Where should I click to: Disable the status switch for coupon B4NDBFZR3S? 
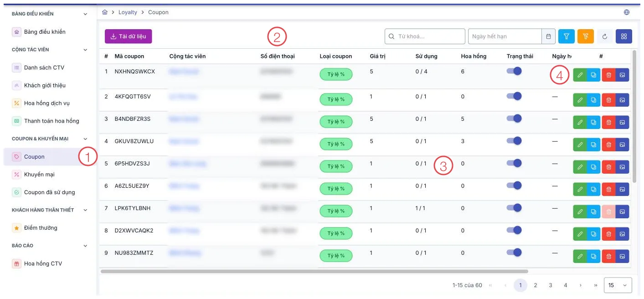tap(514, 119)
